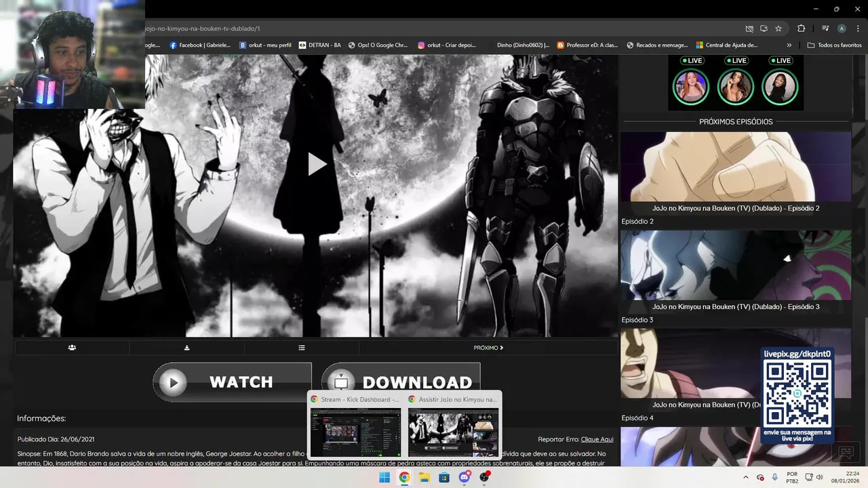Switch to the 'Assistir JoJo no Kimyou na...' window preview
868x488 pixels.
pyautogui.click(x=453, y=426)
